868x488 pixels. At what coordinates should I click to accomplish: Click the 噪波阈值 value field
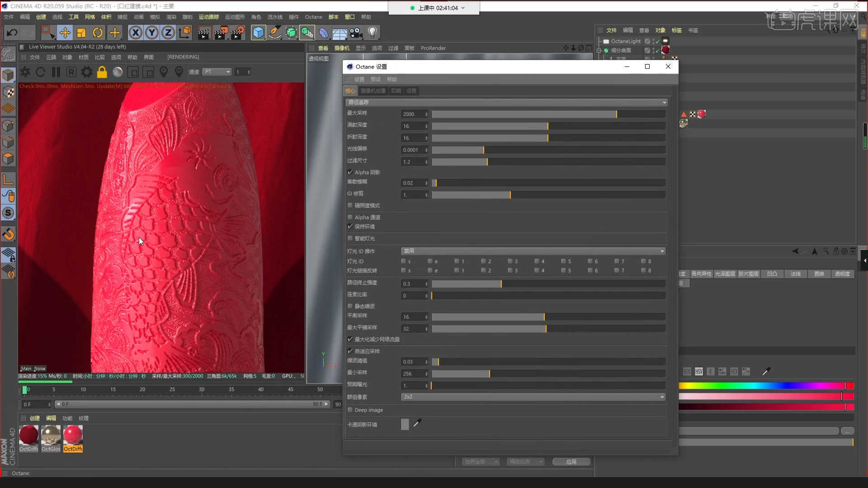tap(413, 362)
